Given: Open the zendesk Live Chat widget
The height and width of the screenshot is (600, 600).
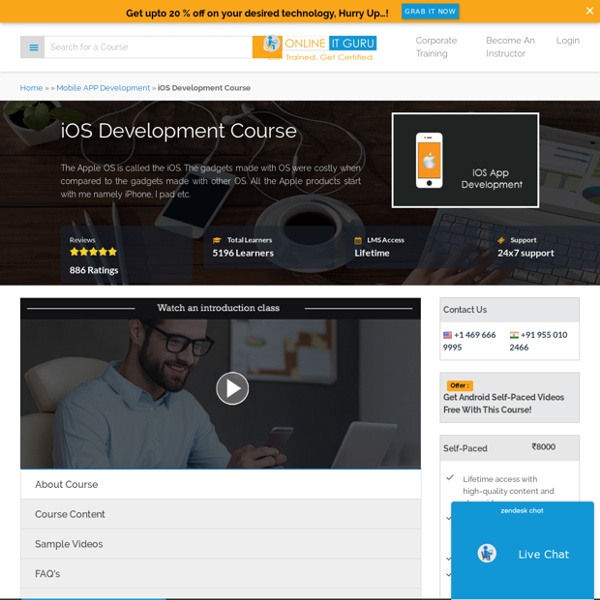Looking at the screenshot, I should pyautogui.click(x=522, y=550).
